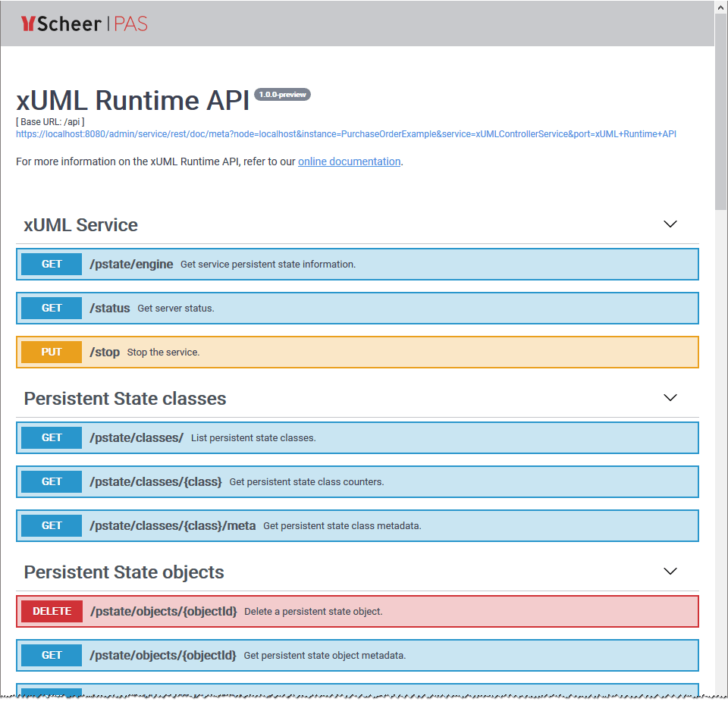The width and height of the screenshot is (728, 705).
Task: Click the GET badge on /pstate/classes/{class}/meta
Action: [51, 525]
